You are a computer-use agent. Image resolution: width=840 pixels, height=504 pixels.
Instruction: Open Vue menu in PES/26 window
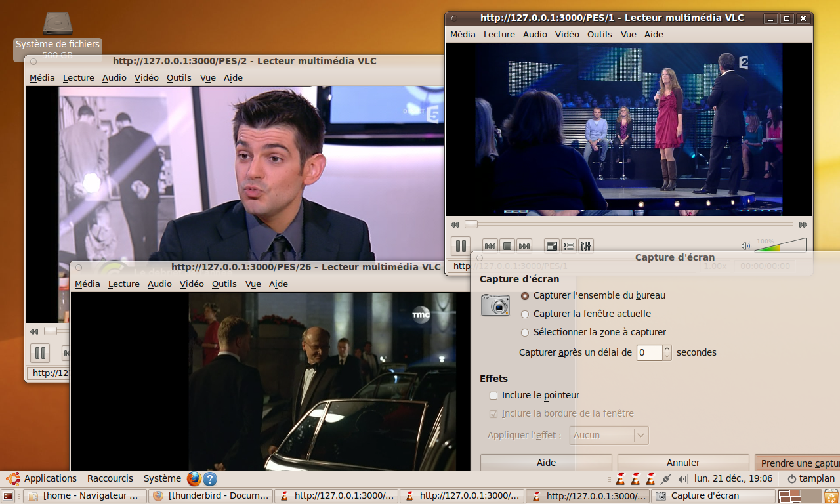coord(253,283)
